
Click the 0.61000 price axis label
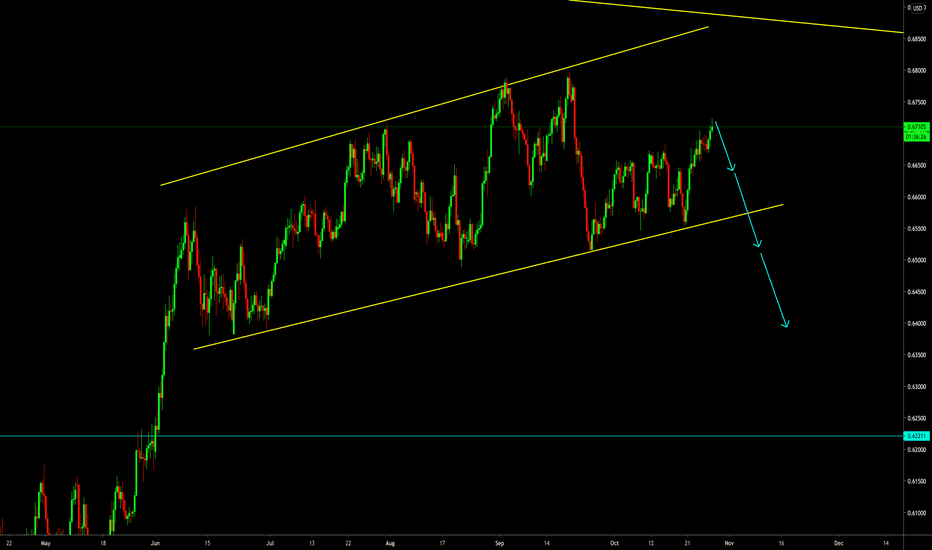point(917,513)
